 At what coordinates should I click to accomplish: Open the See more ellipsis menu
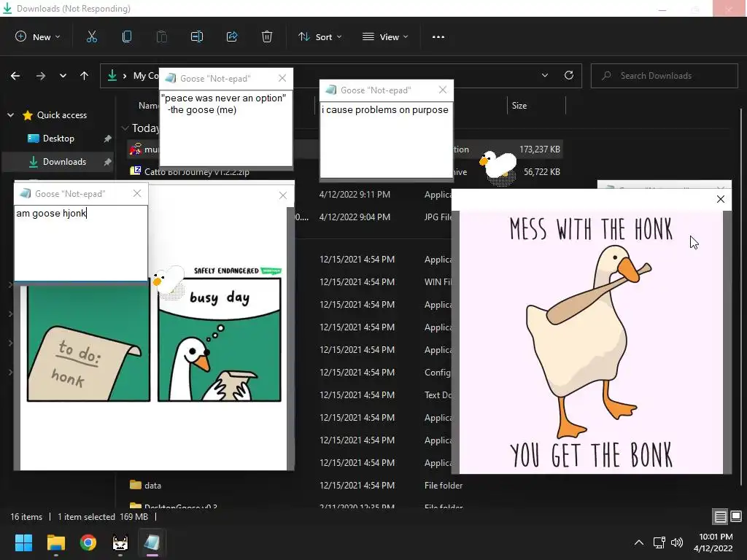(x=438, y=36)
